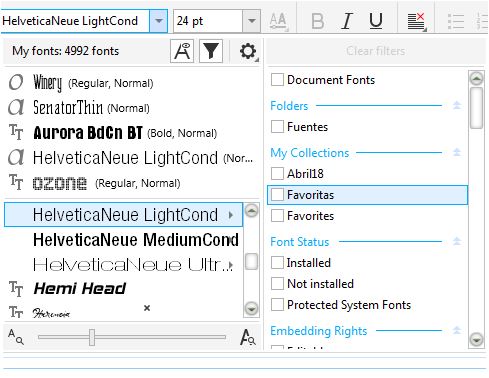Collapse the Folders filter section
489x378 pixels.
[457, 106]
